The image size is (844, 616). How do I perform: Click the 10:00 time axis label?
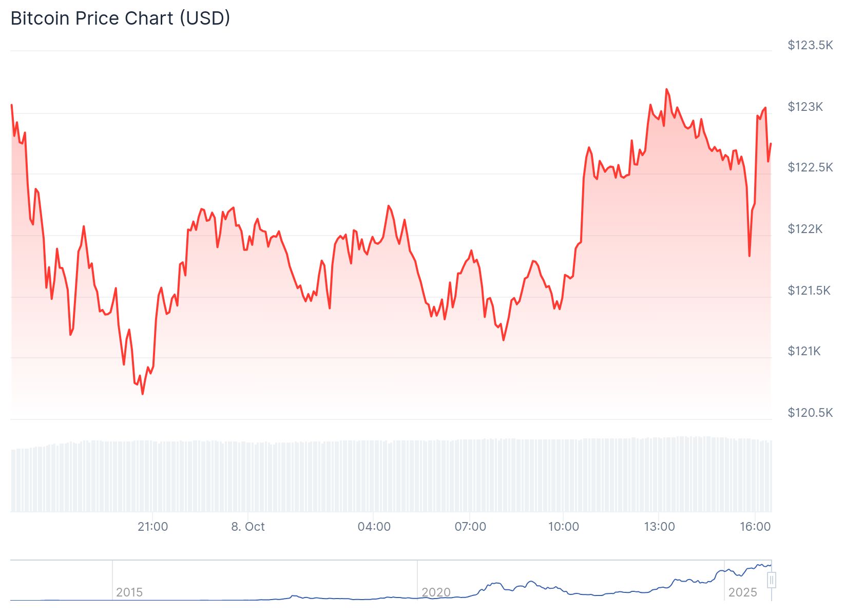click(x=564, y=527)
